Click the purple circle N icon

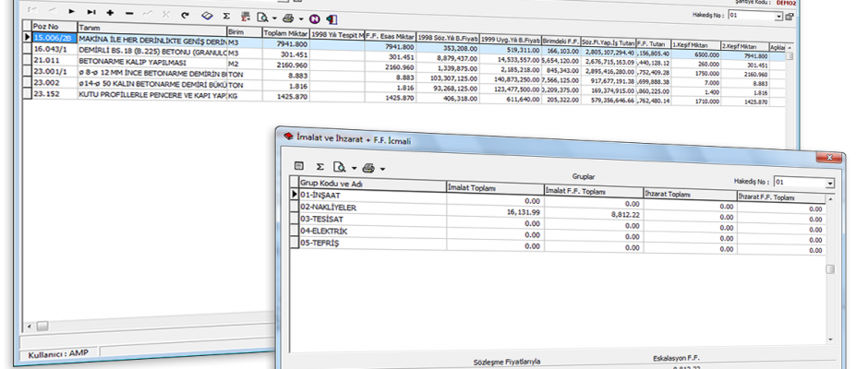[314, 18]
